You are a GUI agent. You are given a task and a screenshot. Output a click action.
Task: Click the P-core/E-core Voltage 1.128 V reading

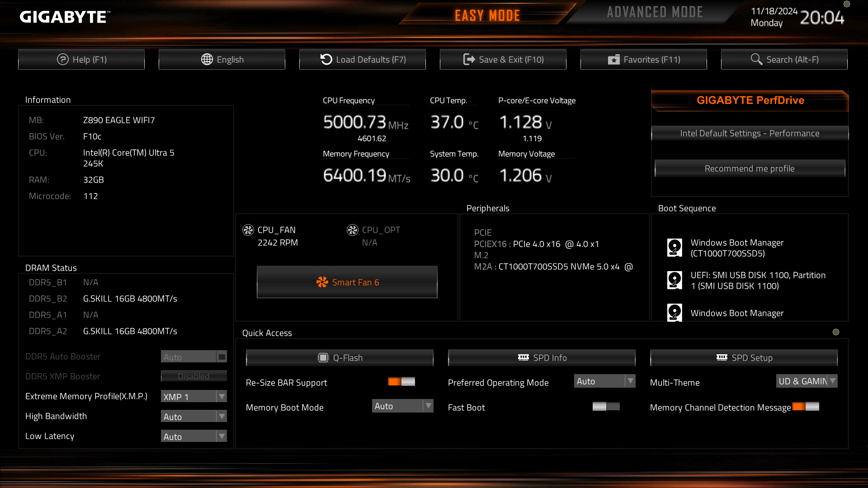point(525,122)
